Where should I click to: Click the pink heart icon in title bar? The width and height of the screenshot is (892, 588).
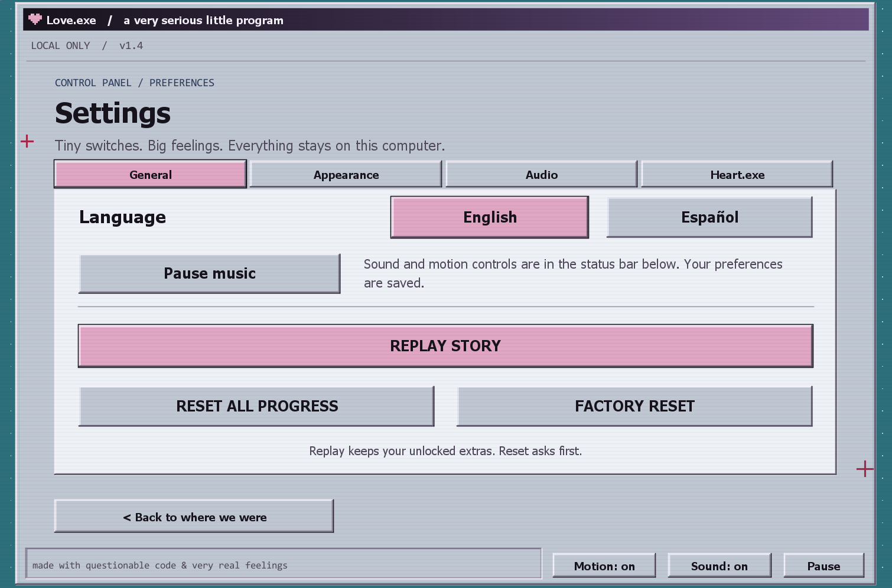click(x=35, y=19)
